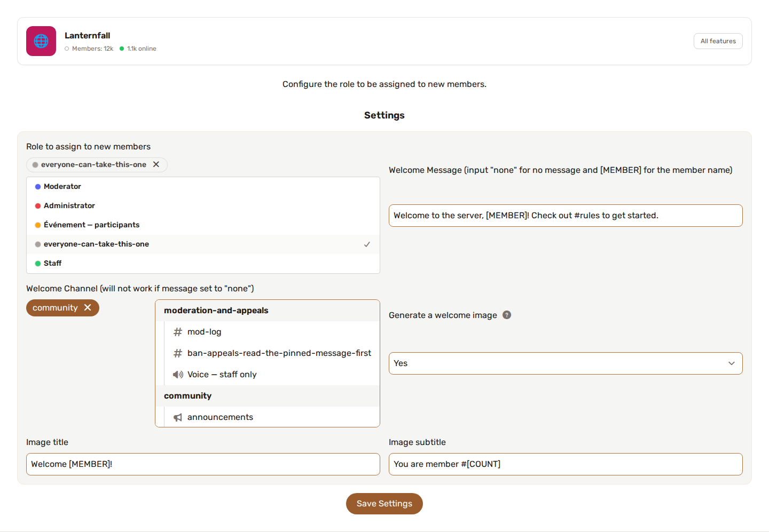This screenshot has width=769, height=532.
Task: Click the ban-appeals channel hash icon
Action: click(178, 353)
